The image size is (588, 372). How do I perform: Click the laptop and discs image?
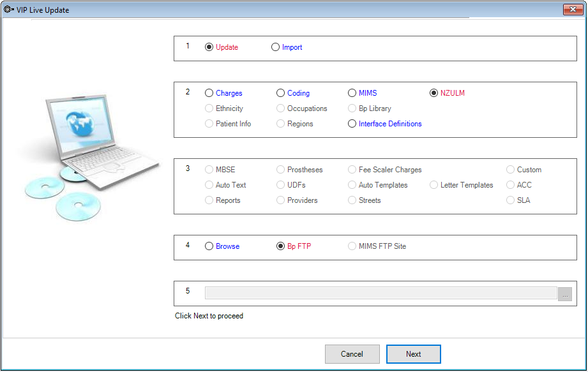(x=90, y=158)
